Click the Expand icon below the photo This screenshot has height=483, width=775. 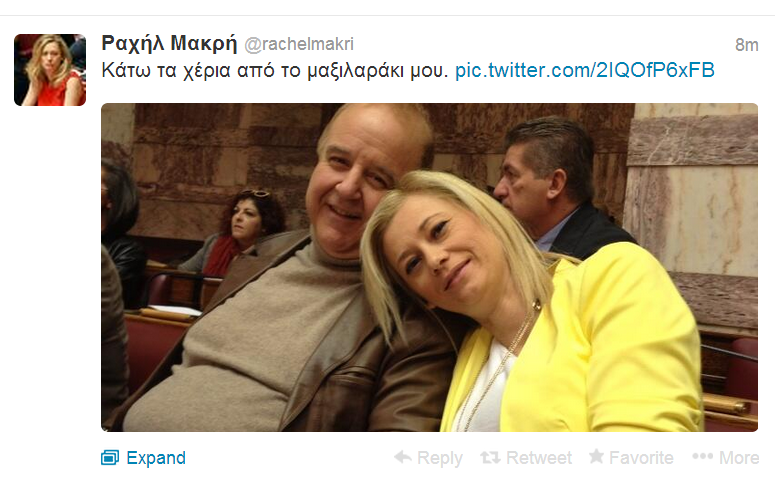[110, 458]
